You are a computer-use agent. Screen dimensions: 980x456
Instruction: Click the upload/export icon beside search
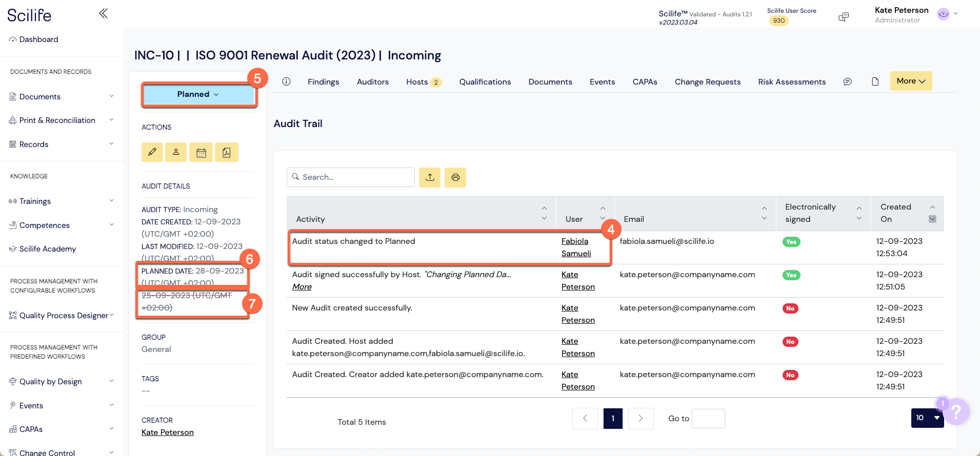pyautogui.click(x=430, y=177)
